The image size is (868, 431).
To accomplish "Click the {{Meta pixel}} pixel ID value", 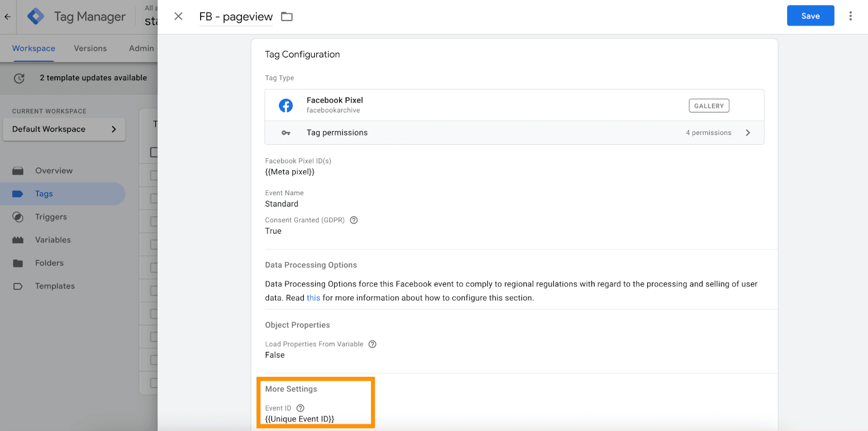I will (290, 172).
